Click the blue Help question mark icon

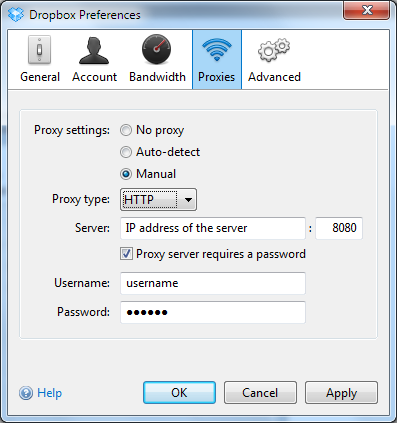click(x=26, y=393)
